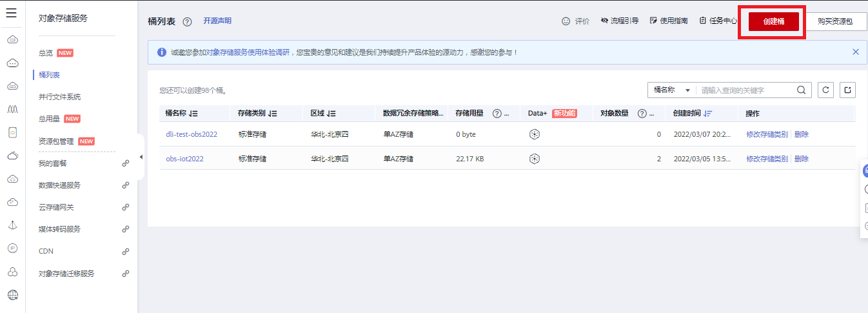
Task: Click the circled P icon in the left rail
Action: pyautogui.click(x=12, y=248)
